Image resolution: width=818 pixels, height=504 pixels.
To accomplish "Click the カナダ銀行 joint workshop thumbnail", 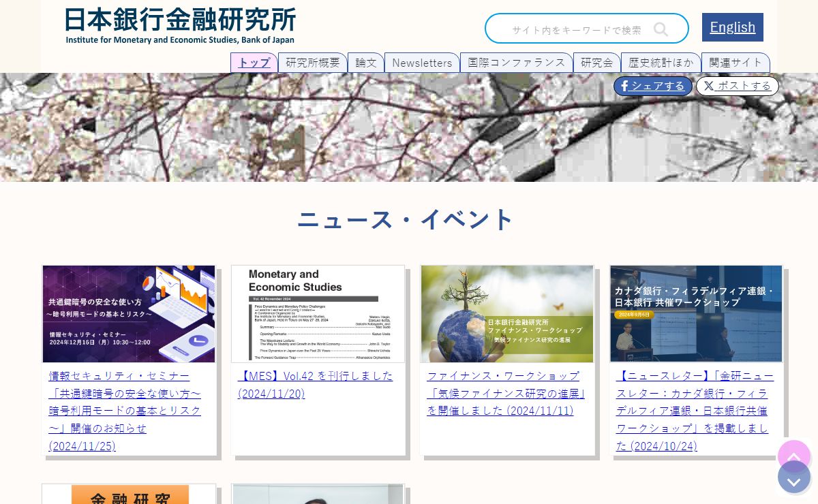I will [x=696, y=314].
